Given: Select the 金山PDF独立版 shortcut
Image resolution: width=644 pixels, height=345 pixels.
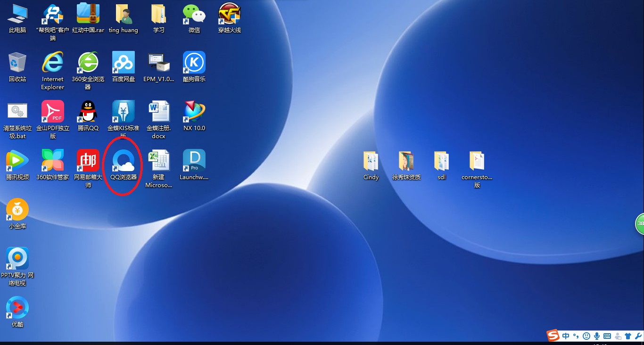Looking at the screenshot, I should click(52, 120).
